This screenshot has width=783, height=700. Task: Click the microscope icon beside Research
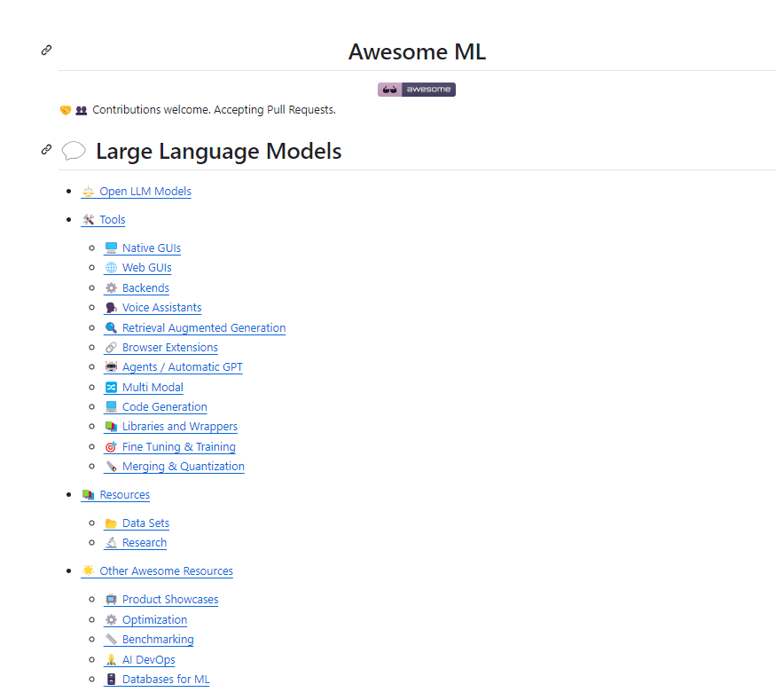pyautogui.click(x=110, y=542)
